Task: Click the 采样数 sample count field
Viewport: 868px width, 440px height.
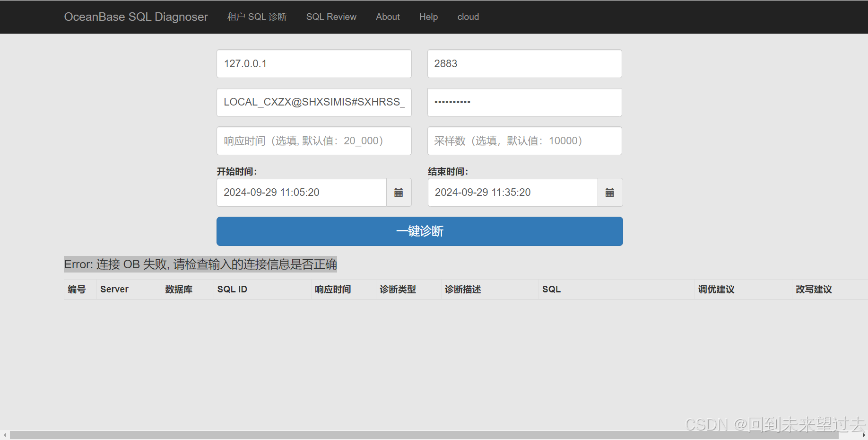Action: [x=524, y=141]
